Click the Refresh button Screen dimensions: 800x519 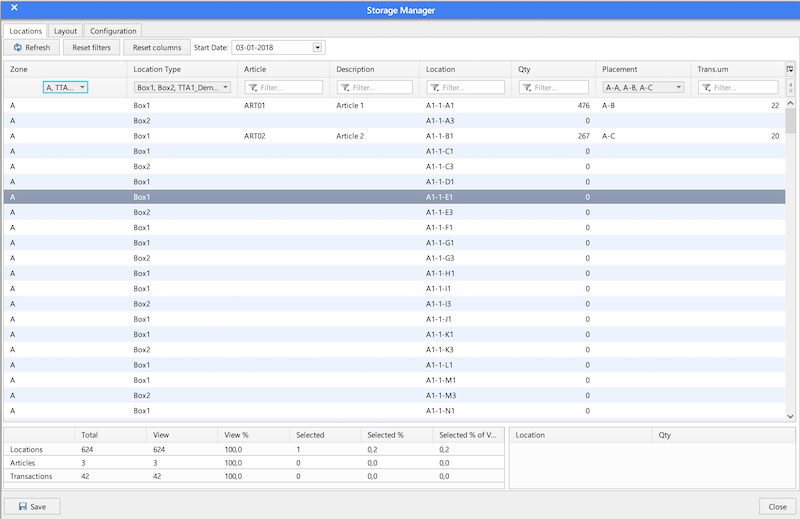tap(31, 47)
